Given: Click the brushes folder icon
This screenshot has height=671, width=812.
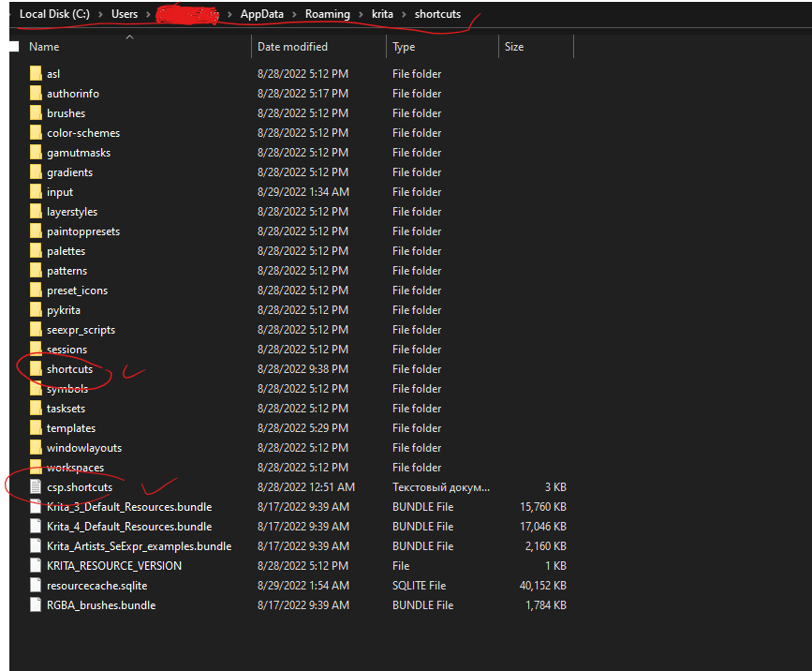Looking at the screenshot, I should tap(36, 113).
